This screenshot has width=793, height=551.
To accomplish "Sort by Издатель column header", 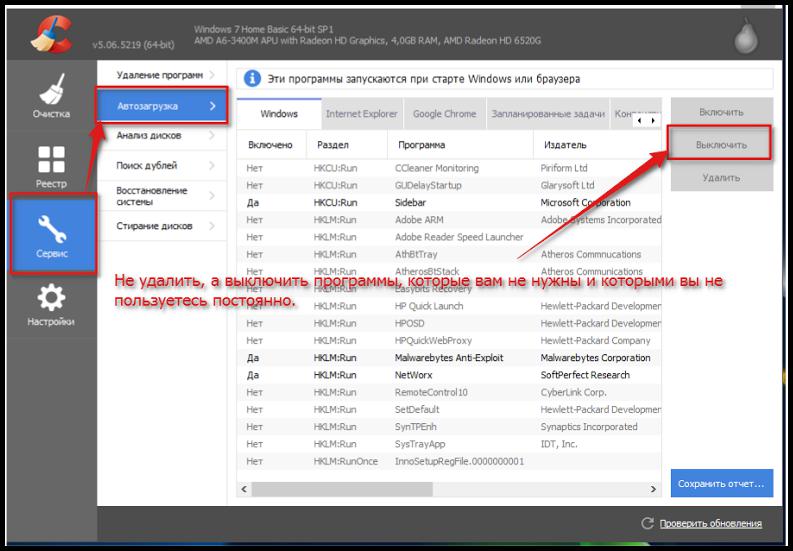I will pos(597,145).
